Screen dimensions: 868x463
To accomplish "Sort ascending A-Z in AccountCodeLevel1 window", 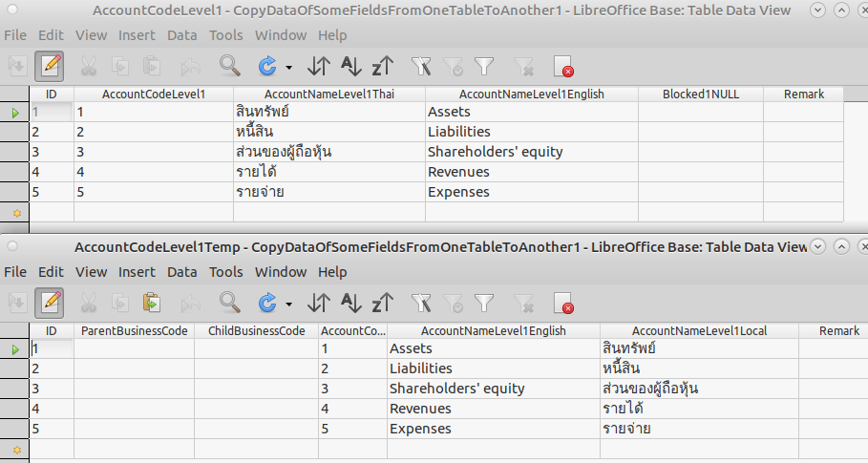I will click(351, 67).
